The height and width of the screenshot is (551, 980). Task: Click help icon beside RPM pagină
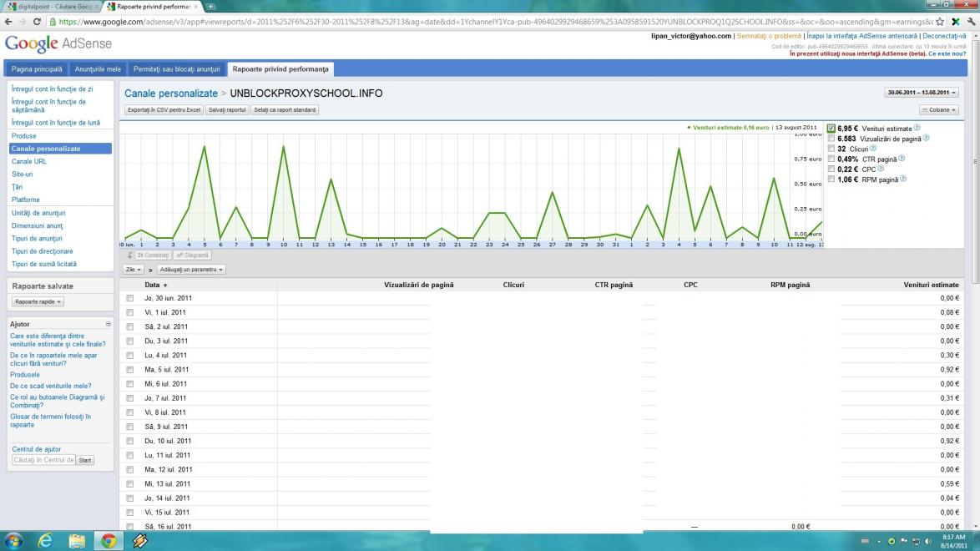pos(905,179)
